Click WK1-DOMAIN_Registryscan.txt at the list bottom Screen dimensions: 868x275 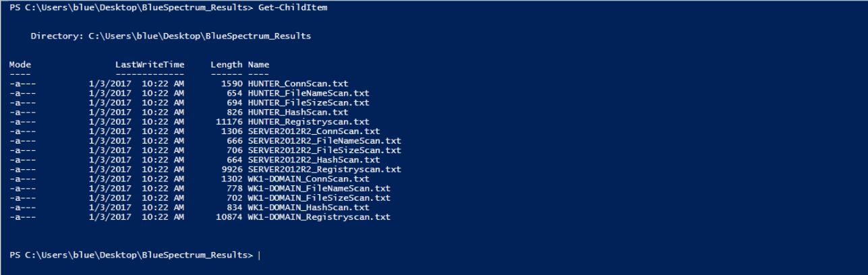319,218
